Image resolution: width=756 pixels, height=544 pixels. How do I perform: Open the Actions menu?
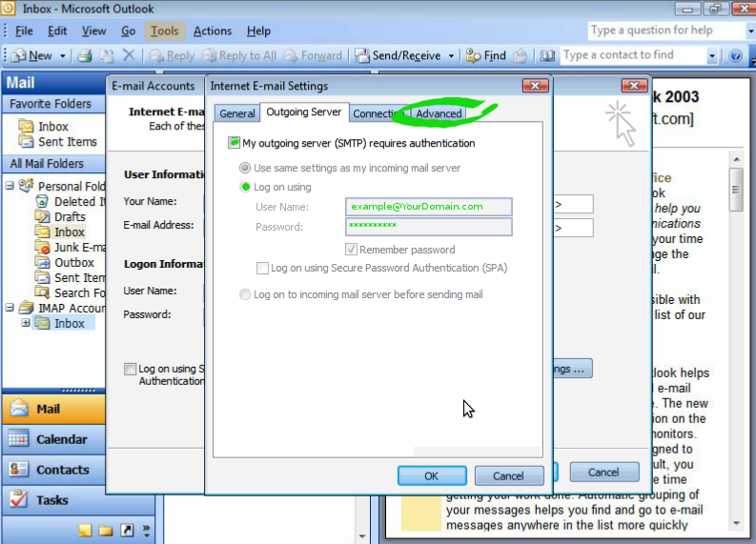pos(213,30)
